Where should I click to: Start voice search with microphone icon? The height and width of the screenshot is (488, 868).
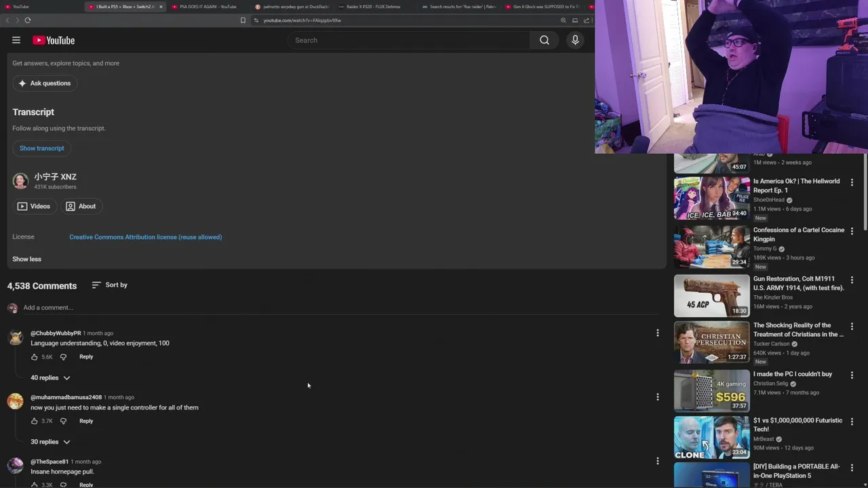(575, 40)
